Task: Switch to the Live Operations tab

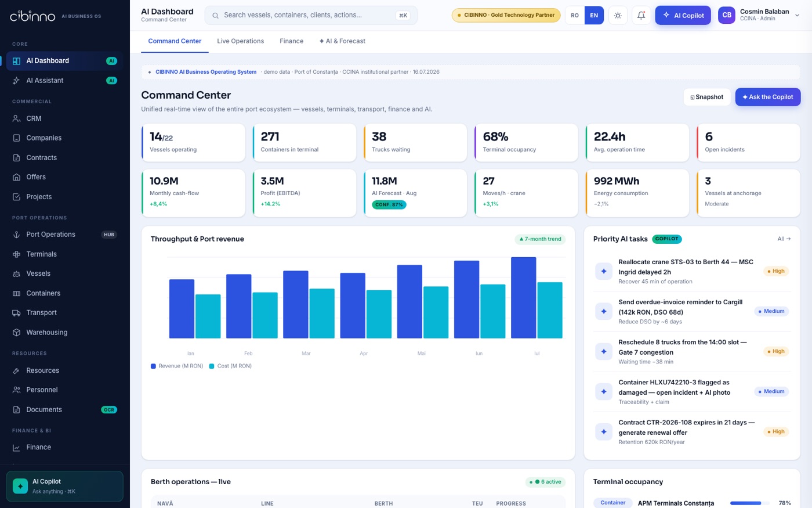Action: pyautogui.click(x=240, y=41)
